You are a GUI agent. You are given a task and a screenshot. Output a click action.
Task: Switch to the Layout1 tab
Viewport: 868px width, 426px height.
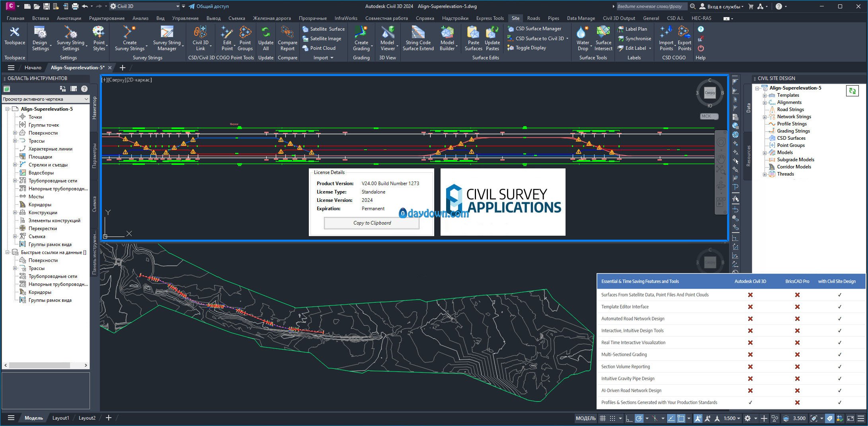coord(60,418)
